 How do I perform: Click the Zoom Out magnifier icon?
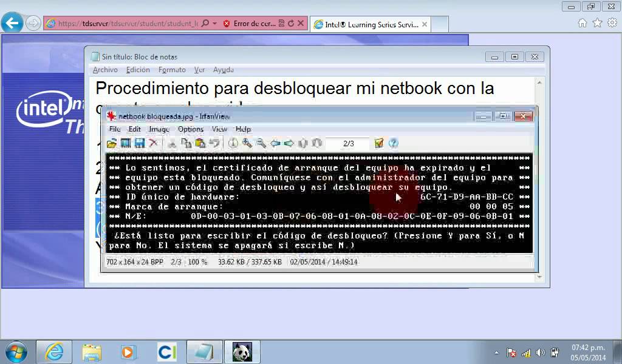click(261, 143)
